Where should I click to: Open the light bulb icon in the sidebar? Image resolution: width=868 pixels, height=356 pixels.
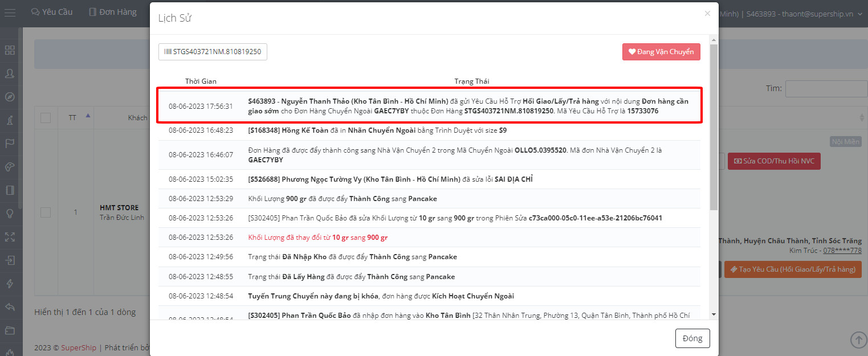10,214
